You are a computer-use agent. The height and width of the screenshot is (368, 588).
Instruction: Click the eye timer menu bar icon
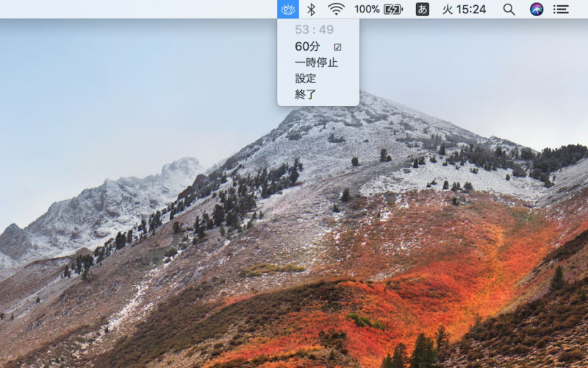point(288,10)
